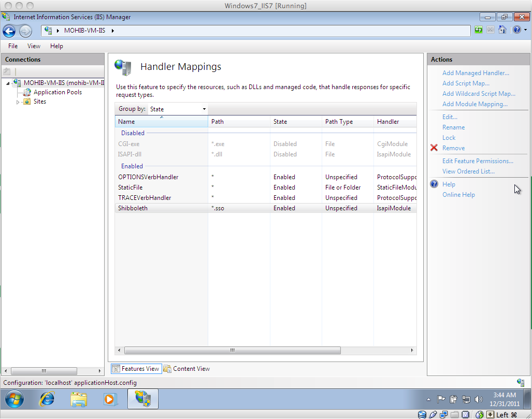
Task: Click the blue Help question icon in Actions
Action: point(434,184)
